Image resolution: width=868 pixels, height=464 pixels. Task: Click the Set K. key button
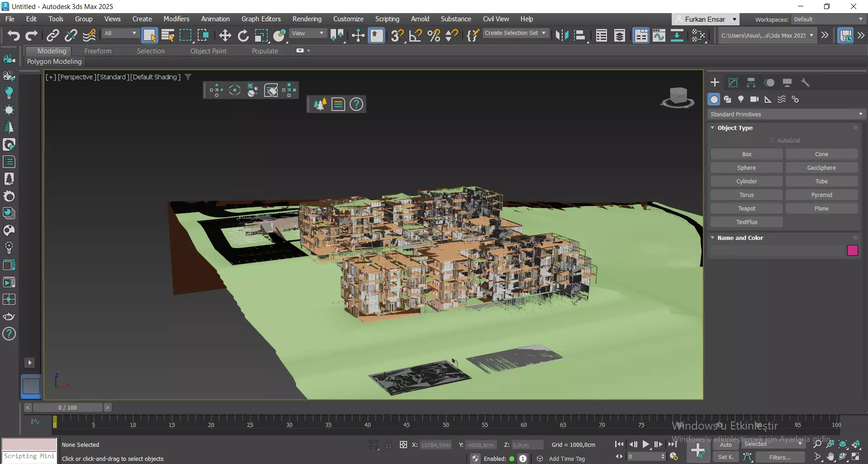pyautogui.click(x=726, y=457)
